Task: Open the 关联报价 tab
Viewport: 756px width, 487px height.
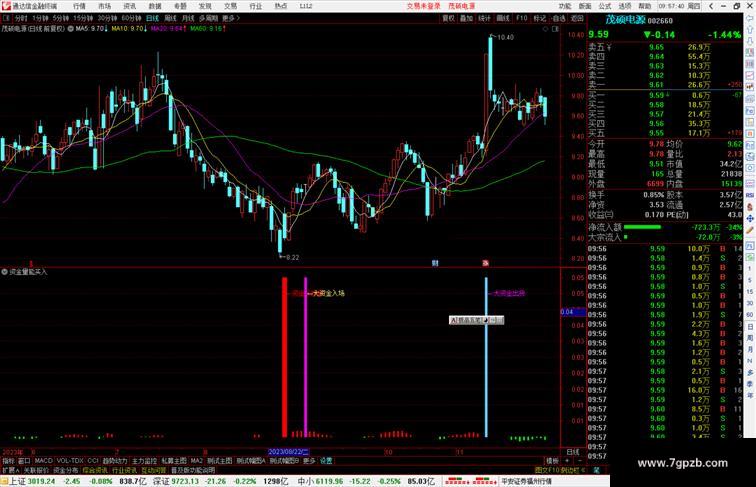Action: 36,470
